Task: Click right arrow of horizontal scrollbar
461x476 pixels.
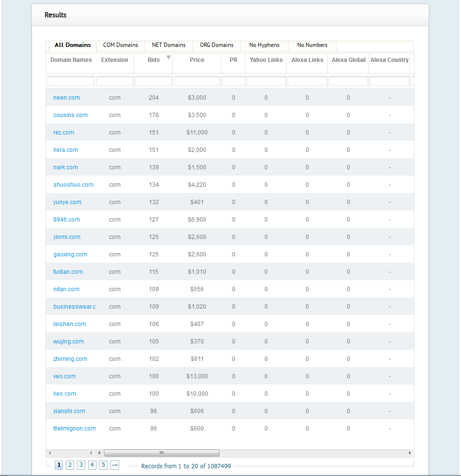Action: pyautogui.click(x=410, y=453)
